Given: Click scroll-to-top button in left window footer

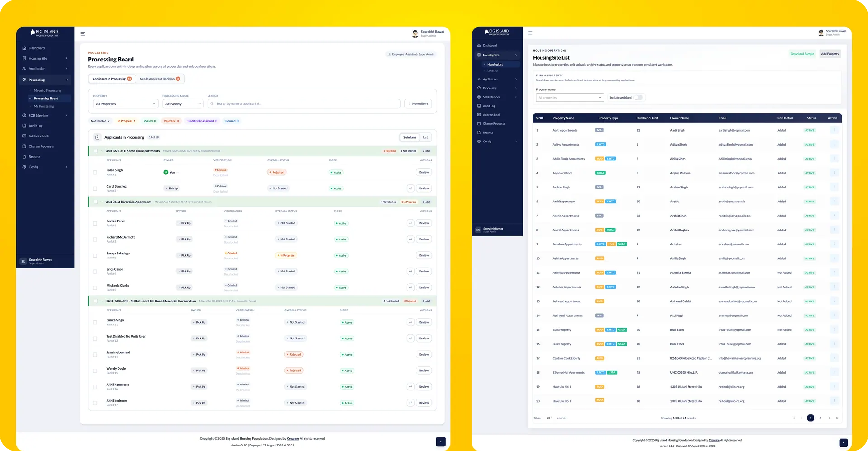Looking at the screenshot, I should pos(441,442).
